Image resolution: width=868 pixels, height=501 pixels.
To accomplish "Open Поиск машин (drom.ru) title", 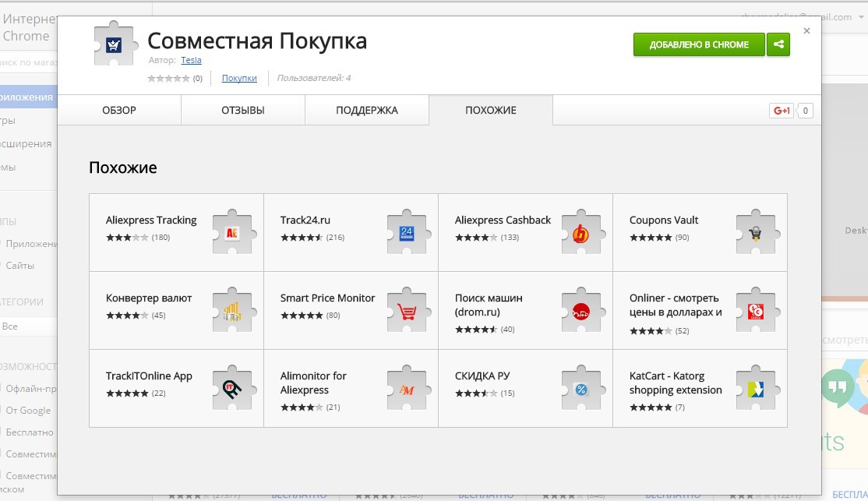I will (489, 305).
